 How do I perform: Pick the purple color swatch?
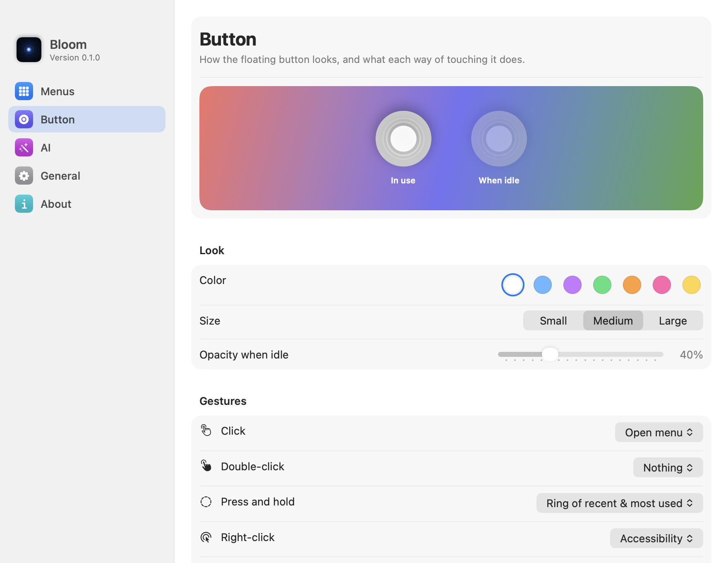572,285
